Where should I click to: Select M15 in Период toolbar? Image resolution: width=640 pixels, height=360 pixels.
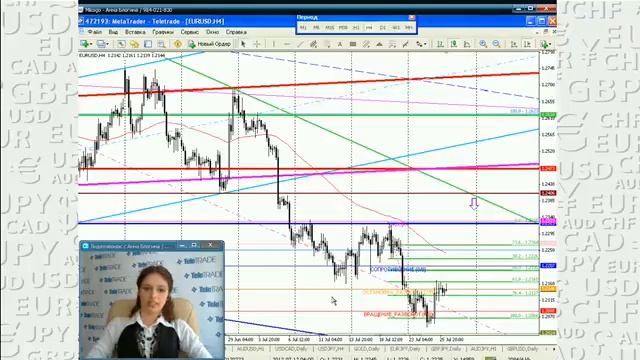(x=329, y=27)
